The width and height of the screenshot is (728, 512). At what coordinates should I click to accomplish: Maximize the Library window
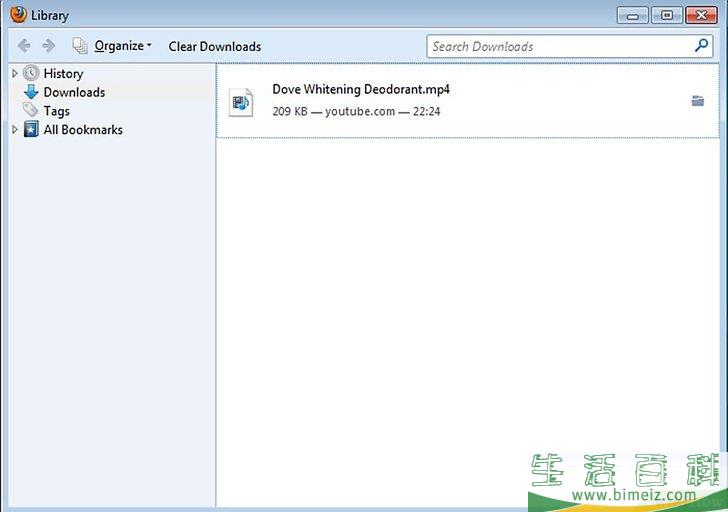click(x=667, y=15)
